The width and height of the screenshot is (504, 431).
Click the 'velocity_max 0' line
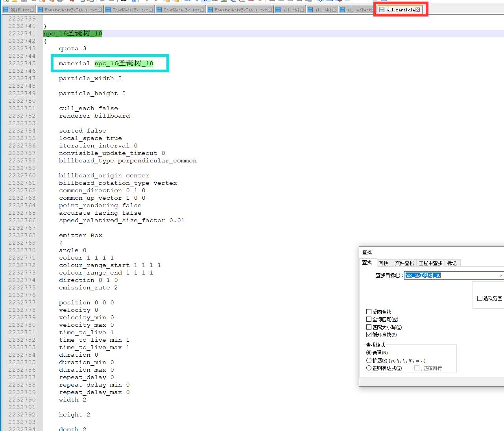(87, 325)
